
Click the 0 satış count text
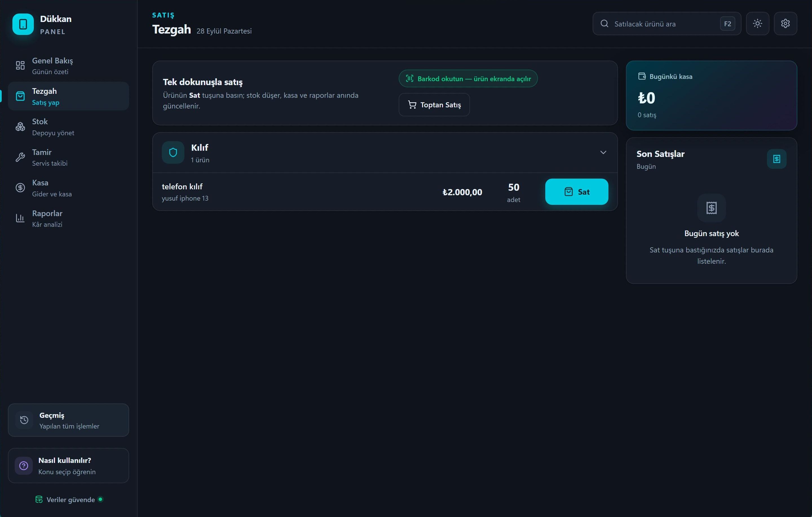(647, 115)
